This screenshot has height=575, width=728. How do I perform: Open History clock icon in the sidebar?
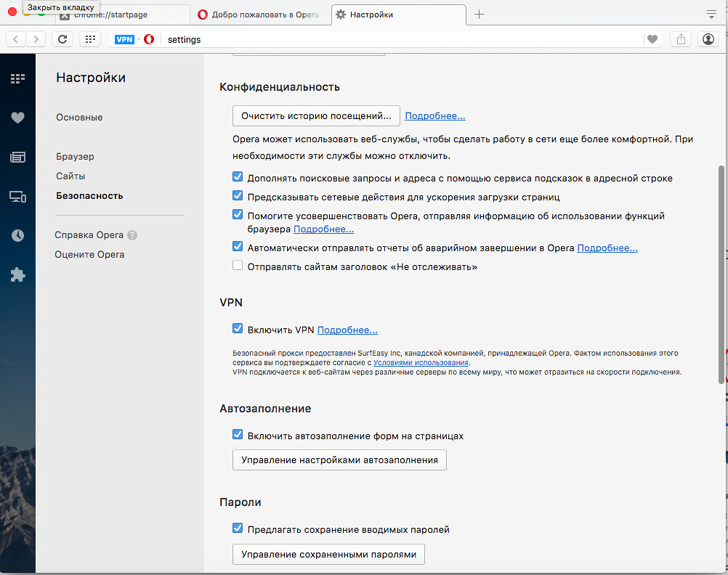point(17,236)
